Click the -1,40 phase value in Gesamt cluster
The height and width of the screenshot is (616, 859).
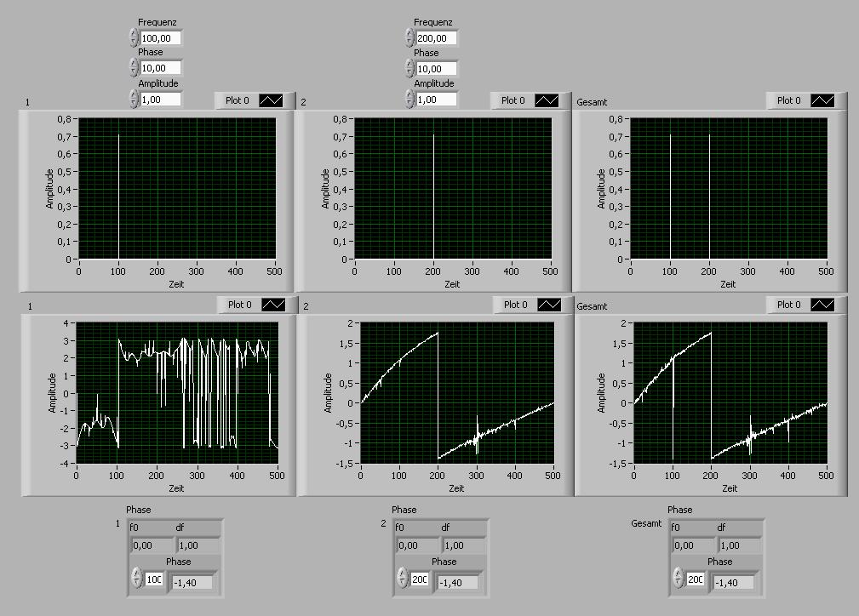(x=734, y=583)
